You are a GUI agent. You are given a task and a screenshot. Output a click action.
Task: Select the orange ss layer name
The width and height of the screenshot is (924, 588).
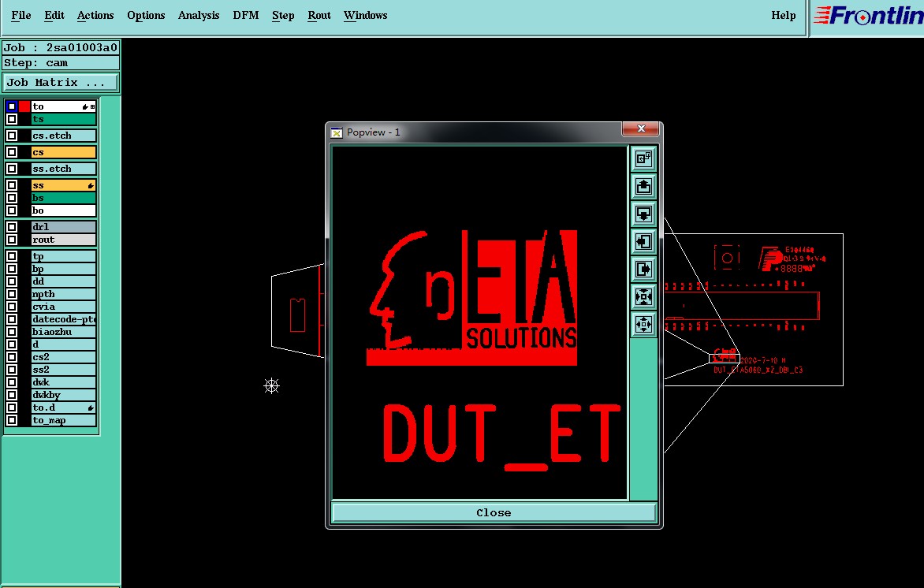click(x=64, y=185)
